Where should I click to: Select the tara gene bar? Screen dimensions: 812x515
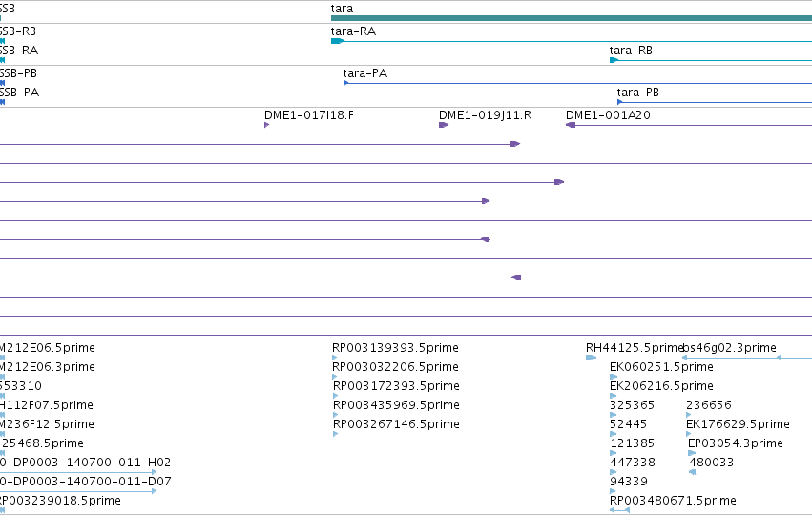click(x=572, y=18)
